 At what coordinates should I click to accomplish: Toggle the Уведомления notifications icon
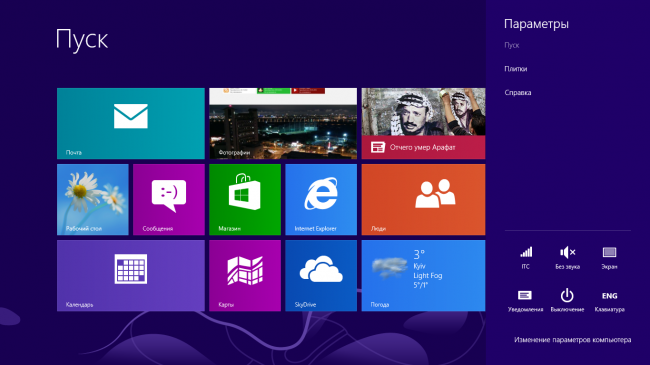click(x=525, y=301)
